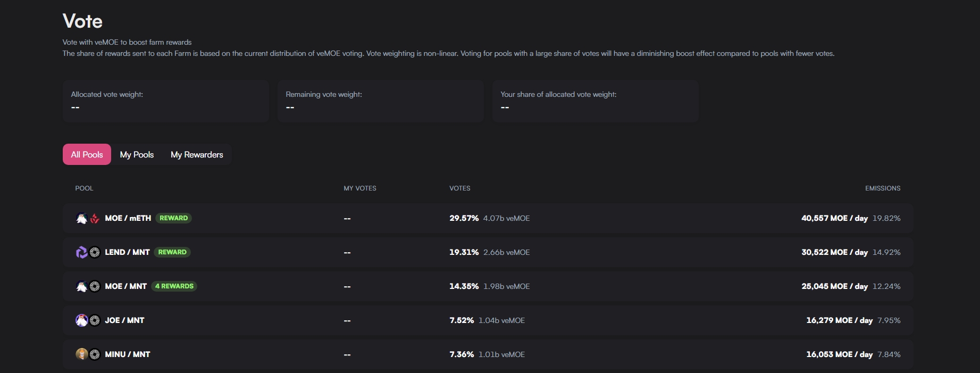Open the My Pools tab
The width and height of the screenshot is (980, 373).
click(x=137, y=154)
